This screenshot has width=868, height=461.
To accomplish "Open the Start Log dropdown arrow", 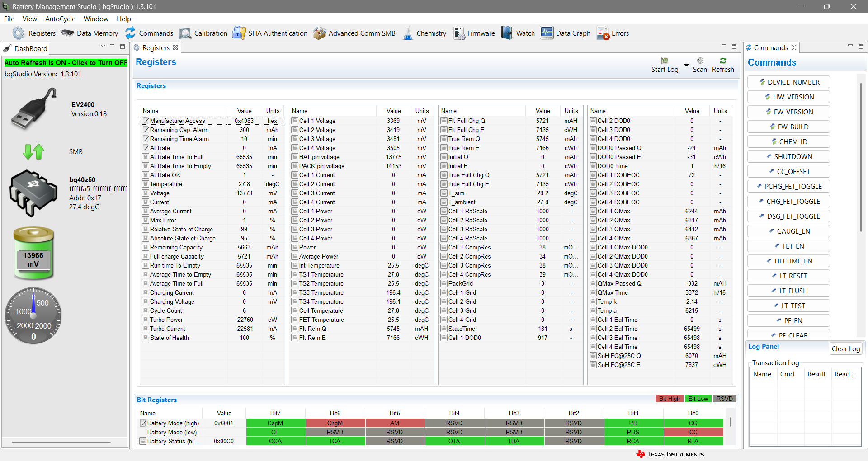I will [686, 65].
